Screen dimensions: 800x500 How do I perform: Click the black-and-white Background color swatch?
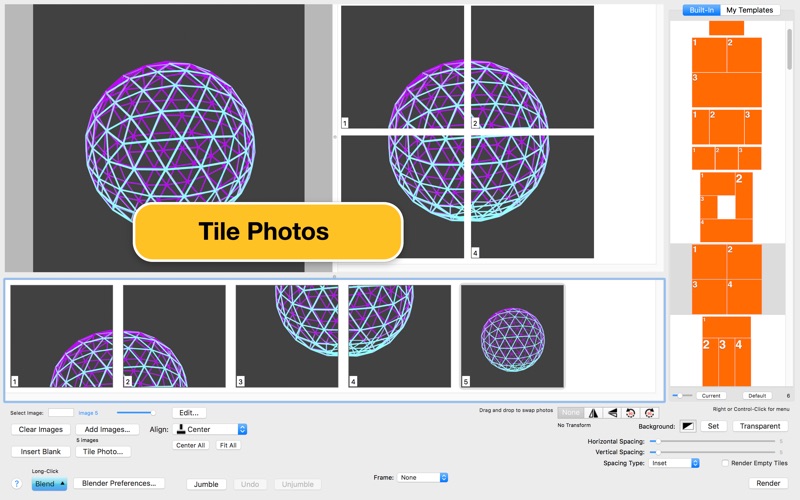tap(687, 426)
